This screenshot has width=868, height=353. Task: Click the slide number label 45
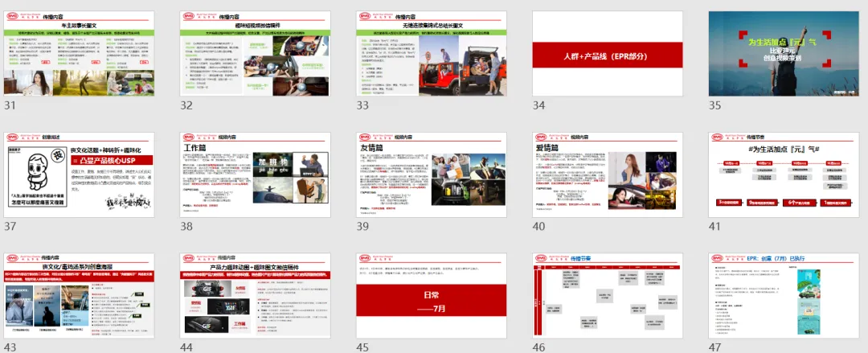362,347
